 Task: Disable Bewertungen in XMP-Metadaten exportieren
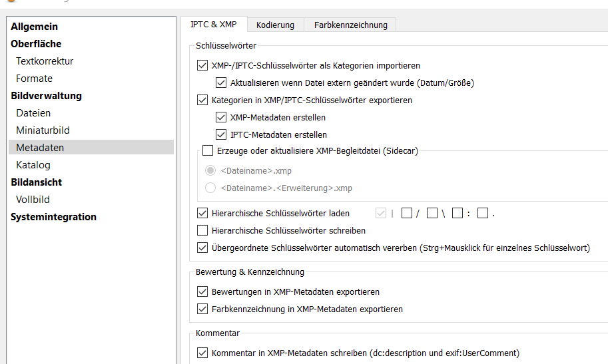coord(203,292)
